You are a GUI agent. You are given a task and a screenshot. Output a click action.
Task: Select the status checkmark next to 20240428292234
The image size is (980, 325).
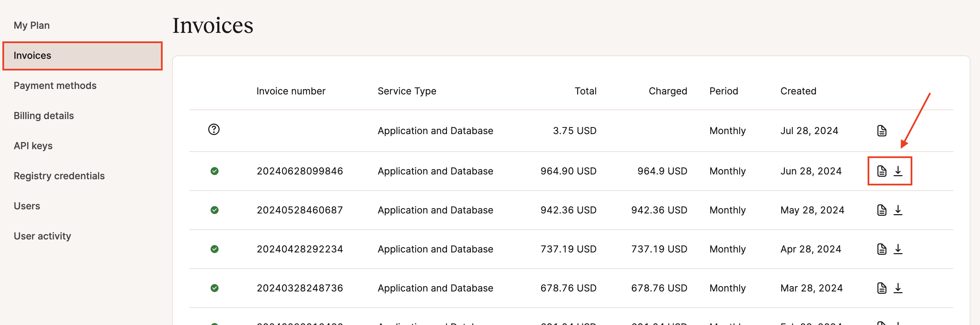[x=214, y=249]
